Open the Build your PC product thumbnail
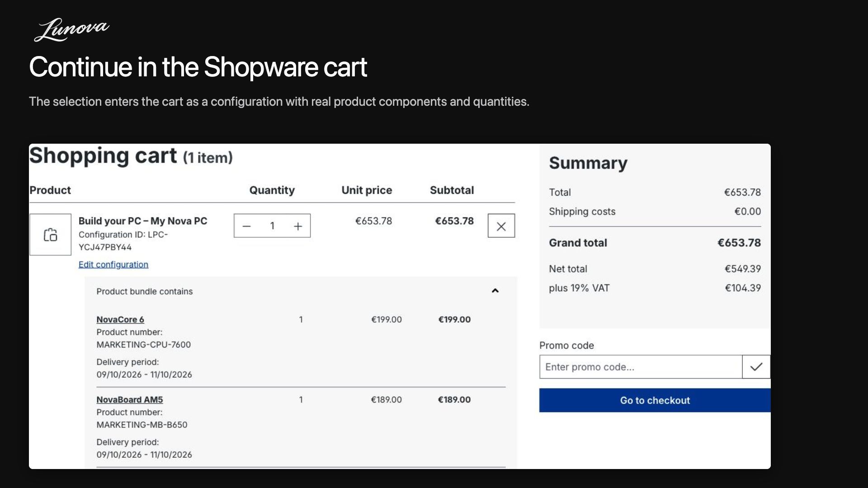Image resolution: width=868 pixels, height=488 pixels. click(50, 235)
